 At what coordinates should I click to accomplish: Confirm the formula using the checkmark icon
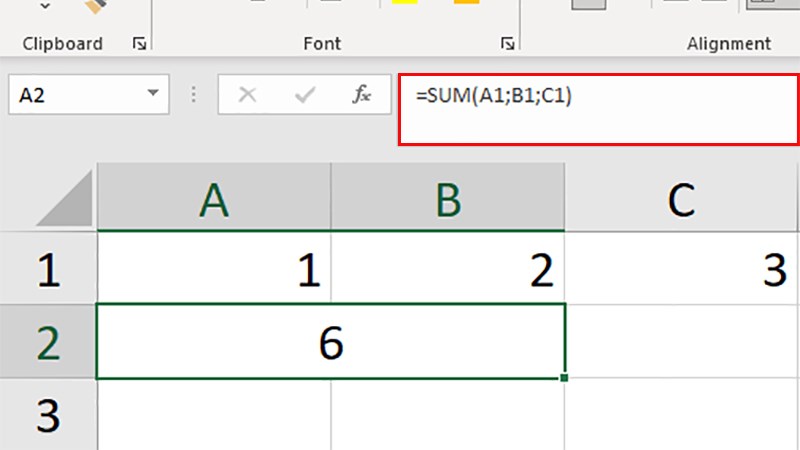point(305,96)
